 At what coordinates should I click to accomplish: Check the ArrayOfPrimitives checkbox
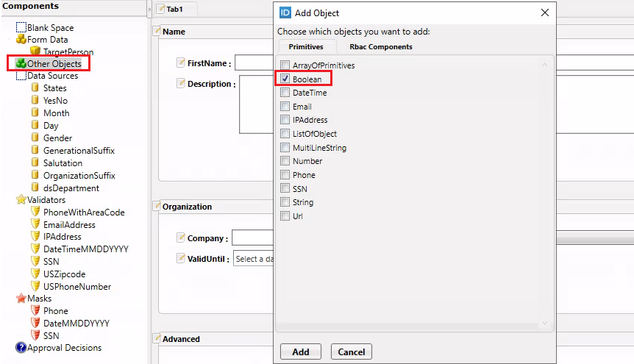pos(285,65)
